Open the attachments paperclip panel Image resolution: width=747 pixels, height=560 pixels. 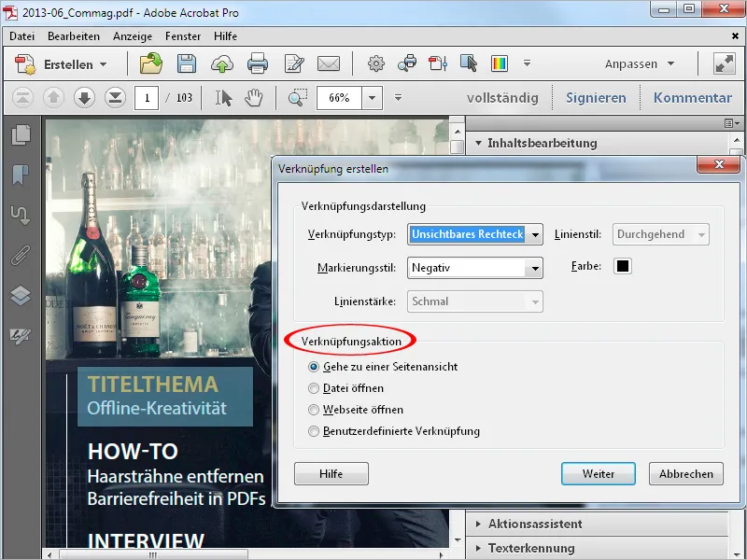(x=21, y=255)
